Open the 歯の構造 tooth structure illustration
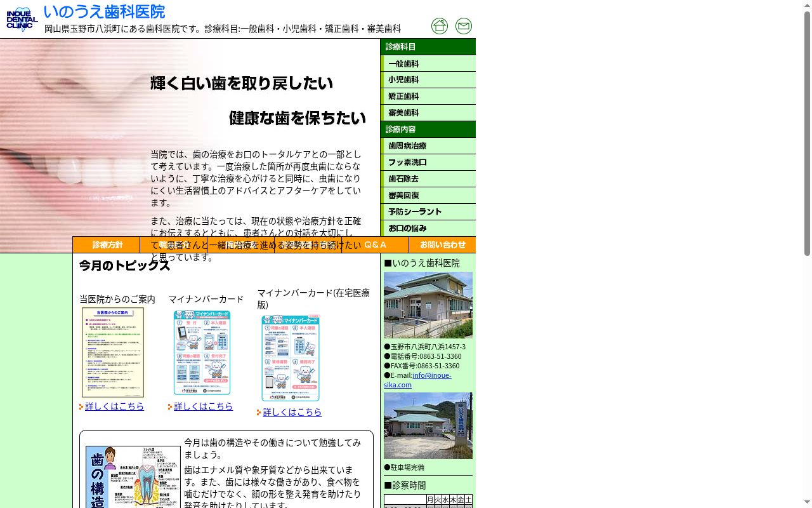Screen dimensions: 812x508 (x=133, y=477)
